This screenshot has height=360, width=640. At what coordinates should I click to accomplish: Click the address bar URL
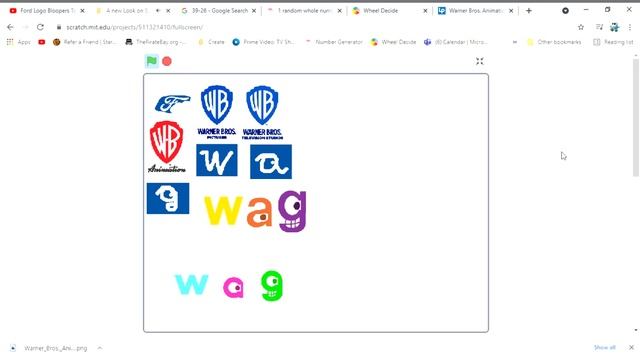click(134, 27)
